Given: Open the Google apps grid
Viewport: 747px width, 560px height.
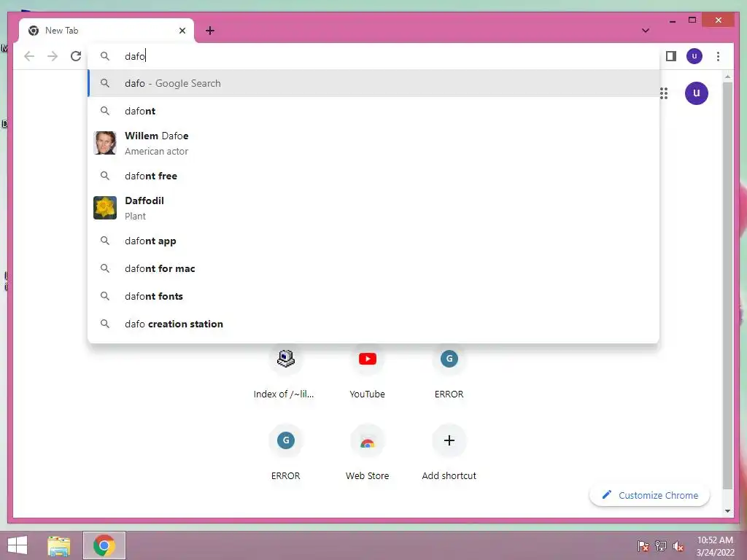Looking at the screenshot, I should coord(664,93).
